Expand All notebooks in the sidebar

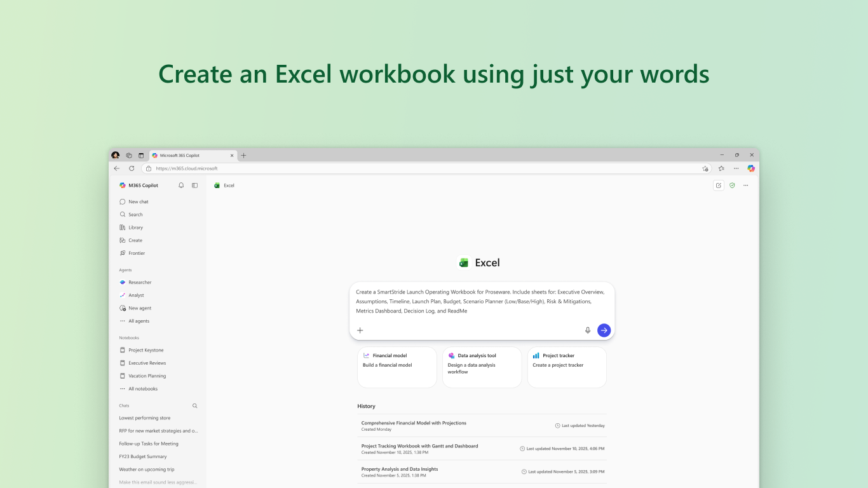(138, 389)
